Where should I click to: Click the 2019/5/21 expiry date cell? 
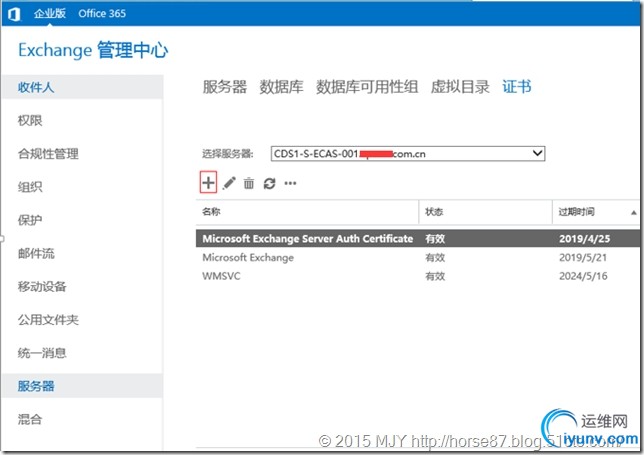click(x=583, y=257)
